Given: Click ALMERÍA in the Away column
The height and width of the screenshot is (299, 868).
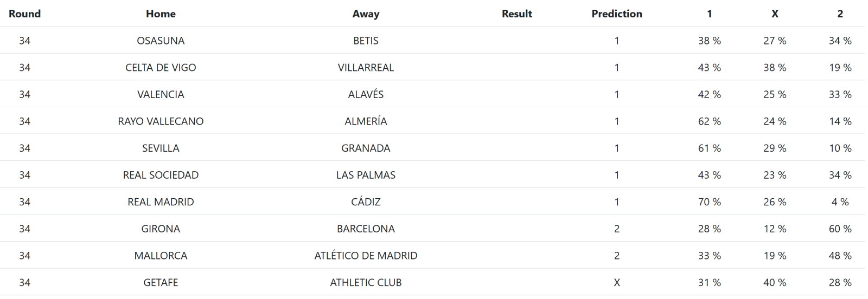Looking at the screenshot, I should [x=366, y=121].
